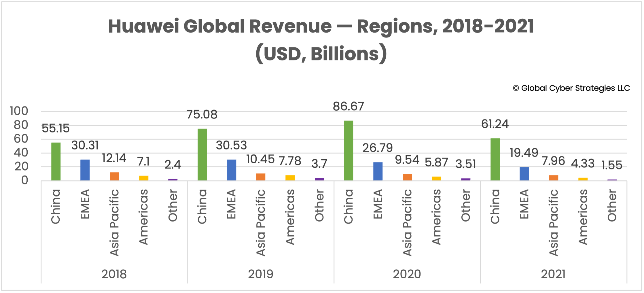Viewport: 644px width, 293px height.
Task: Select the 4.33 data label
Action: coord(583,163)
